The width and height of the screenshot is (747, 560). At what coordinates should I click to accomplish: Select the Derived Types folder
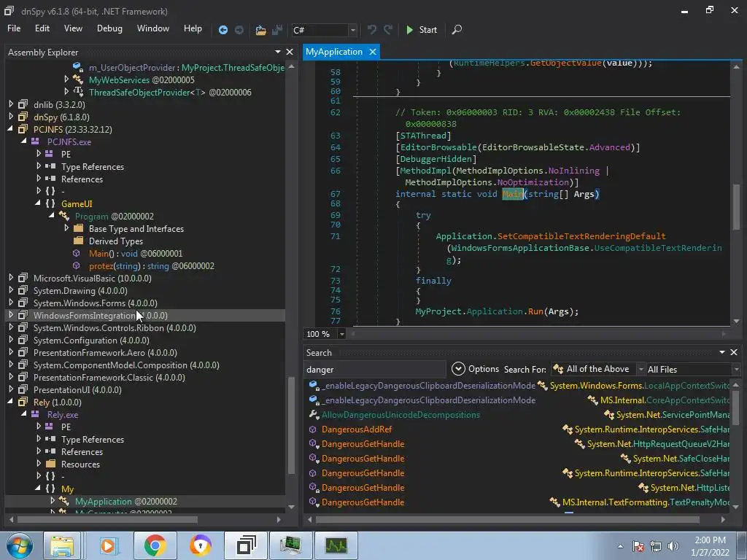click(116, 241)
